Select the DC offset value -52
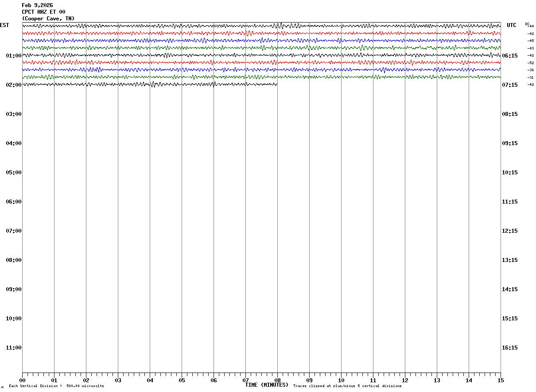 coord(531,63)
